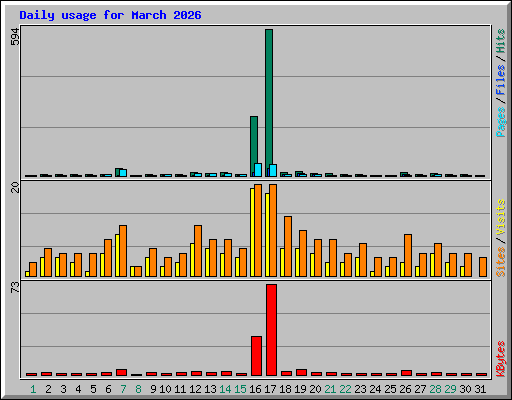Click the cyan Pages bar for day 7
Image resolution: width=512 pixels, height=400 pixels.
(x=123, y=173)
